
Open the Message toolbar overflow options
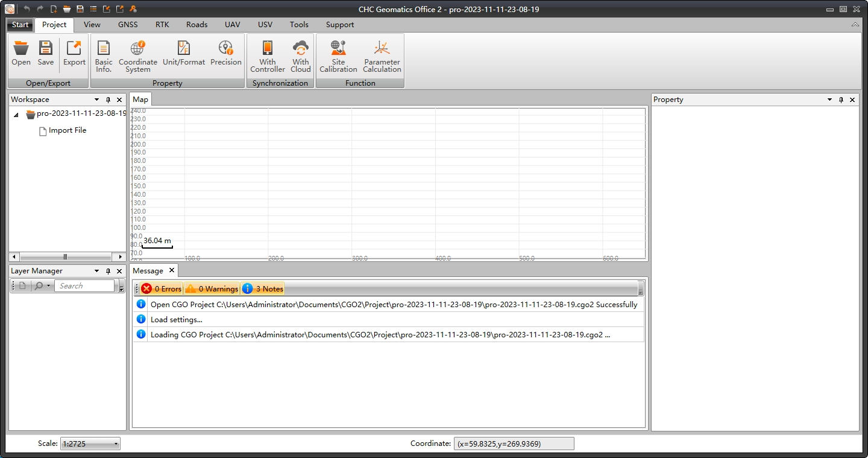tap(640, 289)
